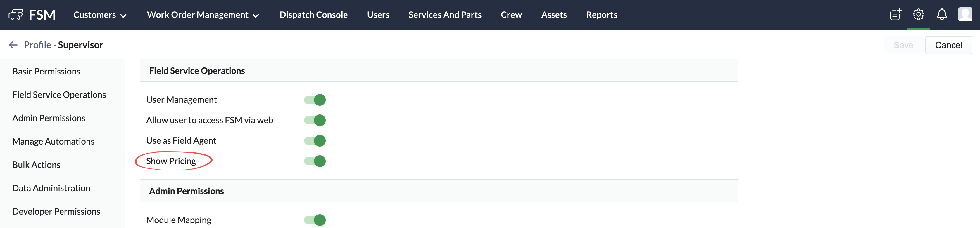This screenshot has width=980, height=228.
Task: Click the User Management label
Action: click(x=182, y=100)
